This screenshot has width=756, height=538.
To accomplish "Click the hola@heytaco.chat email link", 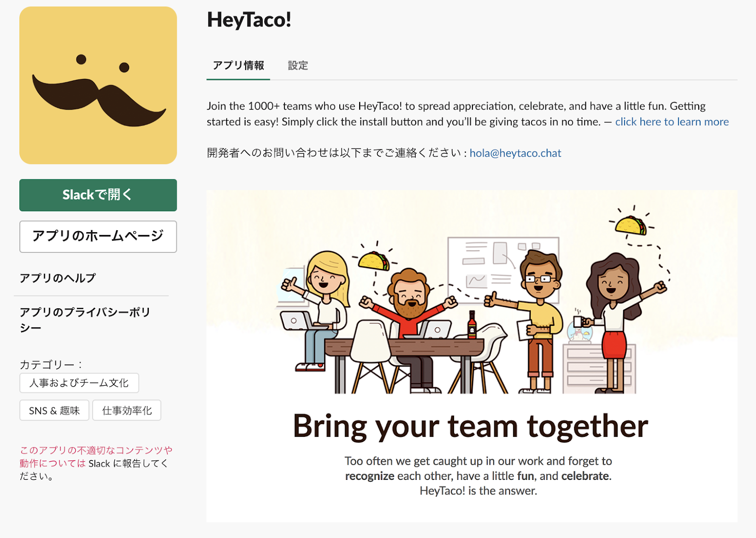I will pos(515,153).
